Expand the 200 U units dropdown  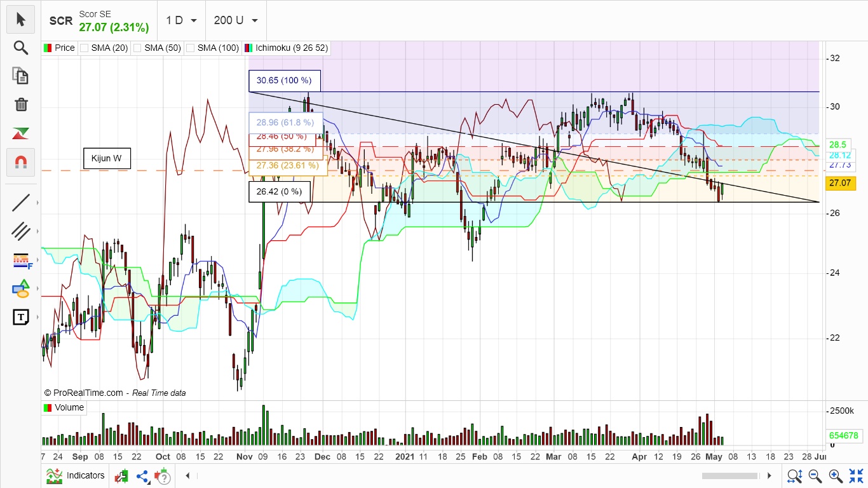coord(236,20)
